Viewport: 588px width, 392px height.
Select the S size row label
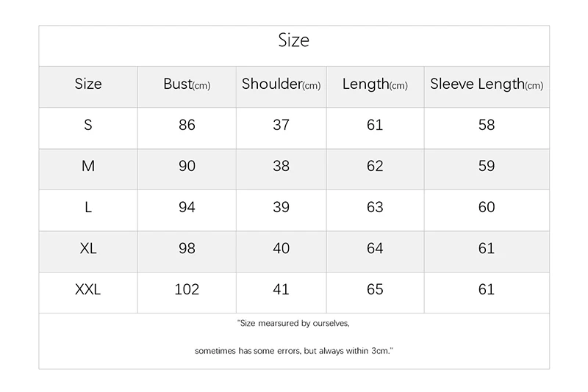pos(88,125)
